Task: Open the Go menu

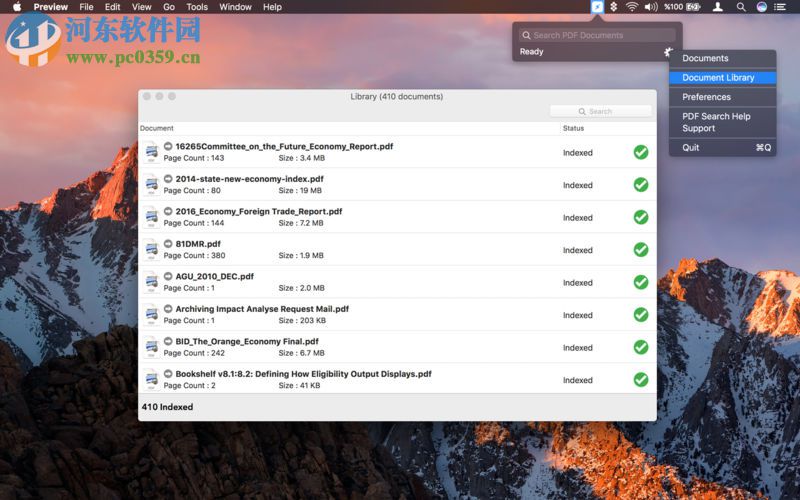Action: pyautogui.click(x=169, y=7)
